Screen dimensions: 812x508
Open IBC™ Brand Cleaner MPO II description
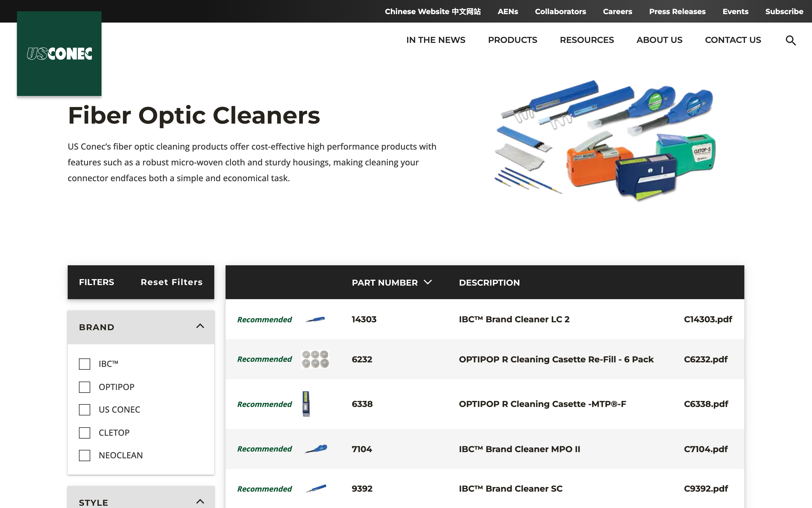point(519,449)
